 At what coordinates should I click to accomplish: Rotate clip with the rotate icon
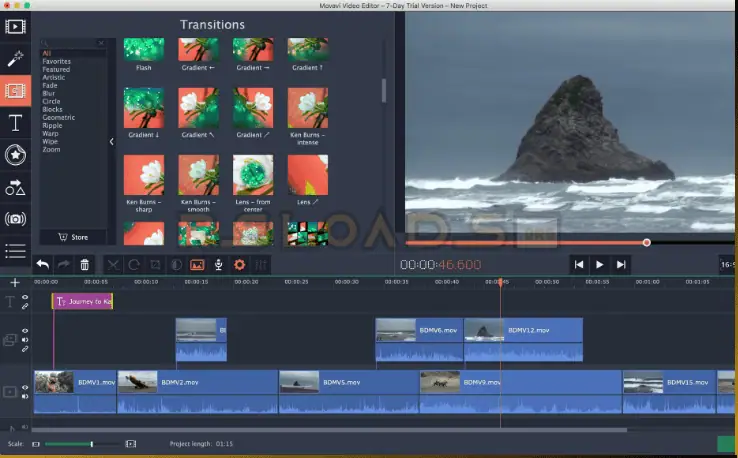click(134, 265)
